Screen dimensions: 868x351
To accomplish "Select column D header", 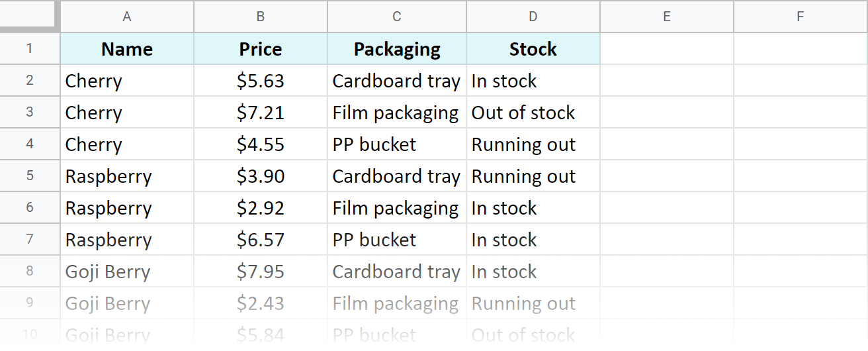I will [533, 17].
